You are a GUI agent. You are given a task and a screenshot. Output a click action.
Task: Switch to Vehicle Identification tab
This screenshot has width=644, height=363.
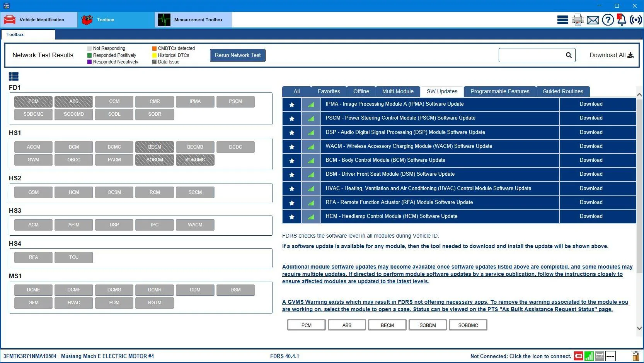[39, 20]
